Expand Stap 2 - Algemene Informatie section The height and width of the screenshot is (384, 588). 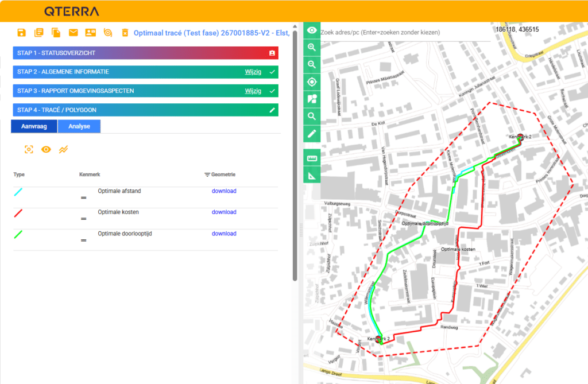145,72
